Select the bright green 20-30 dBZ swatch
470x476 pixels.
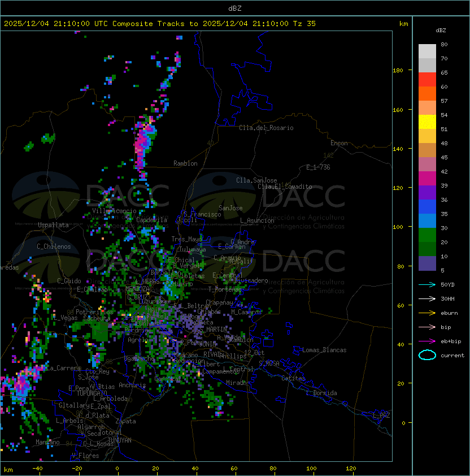(427, 235)
